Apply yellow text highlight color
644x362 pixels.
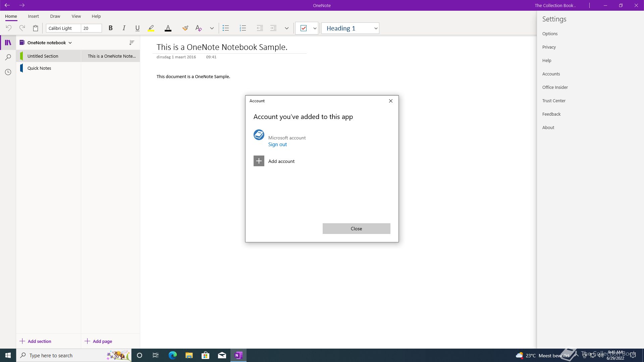(151, 28)
